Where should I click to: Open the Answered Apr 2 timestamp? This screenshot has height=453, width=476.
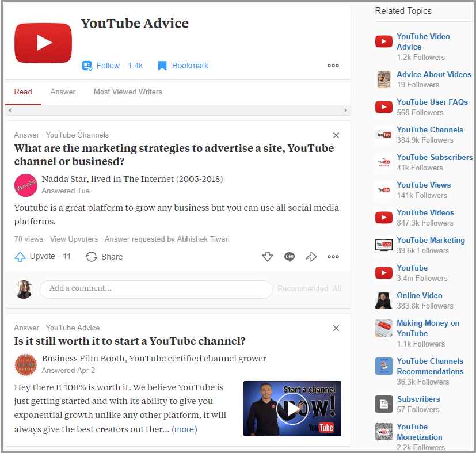(68, 370)
